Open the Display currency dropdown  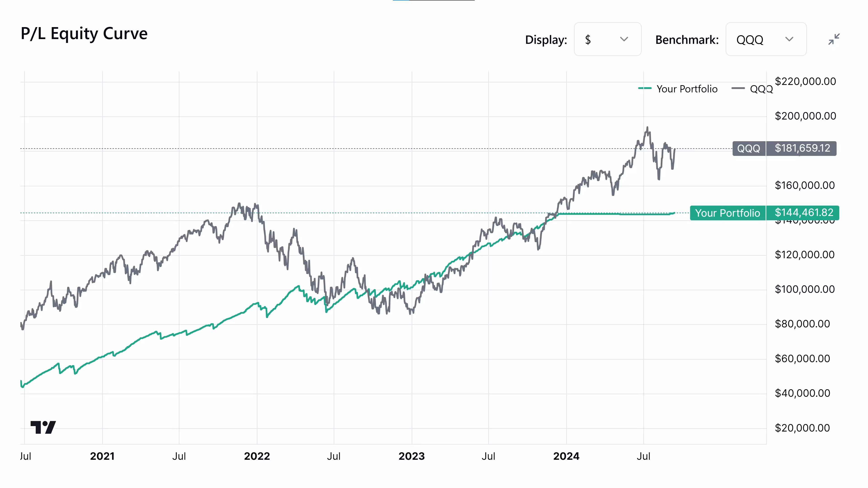[x=607, y=39]
